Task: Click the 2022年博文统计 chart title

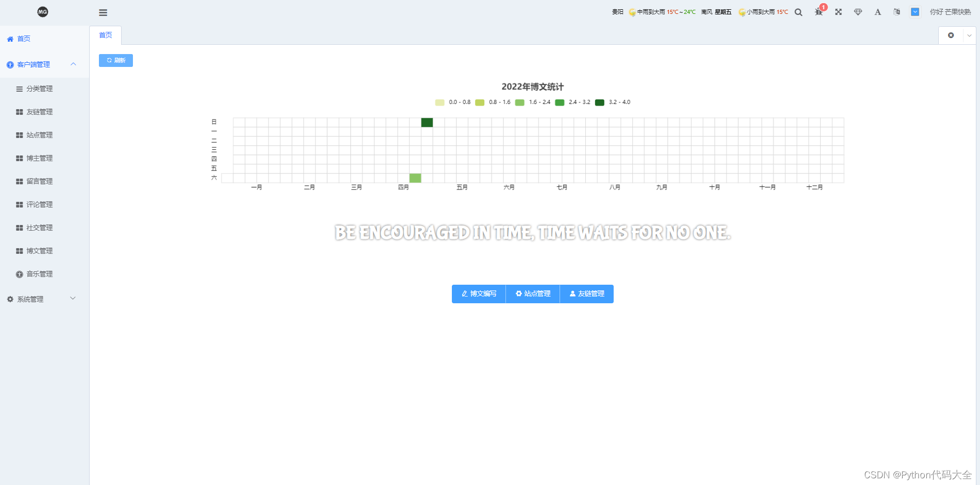Action: tap(533, 86)
